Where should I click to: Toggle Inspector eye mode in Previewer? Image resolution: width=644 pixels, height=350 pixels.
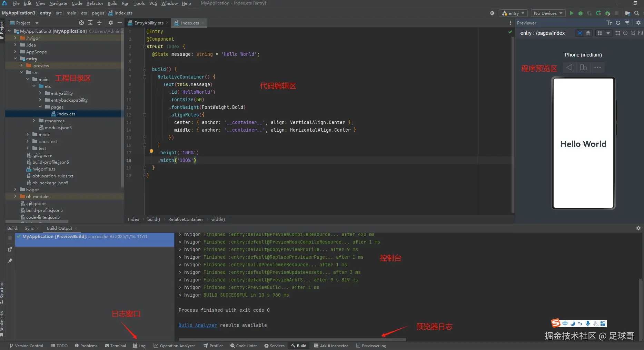(x=580, y=33)
